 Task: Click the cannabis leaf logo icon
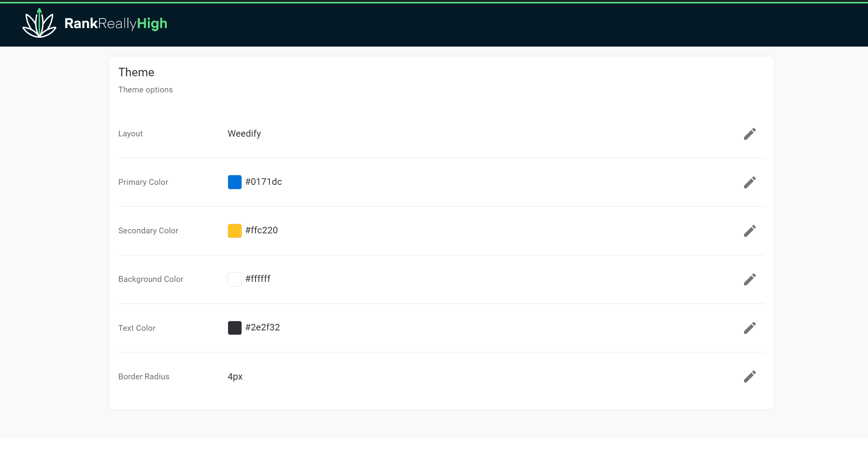[x=39, y=23]
